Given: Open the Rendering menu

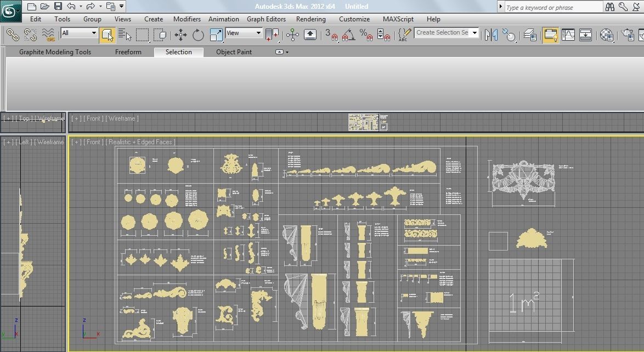Looking at the screenshot, I should pyautogui.click(x=311, y=19).
